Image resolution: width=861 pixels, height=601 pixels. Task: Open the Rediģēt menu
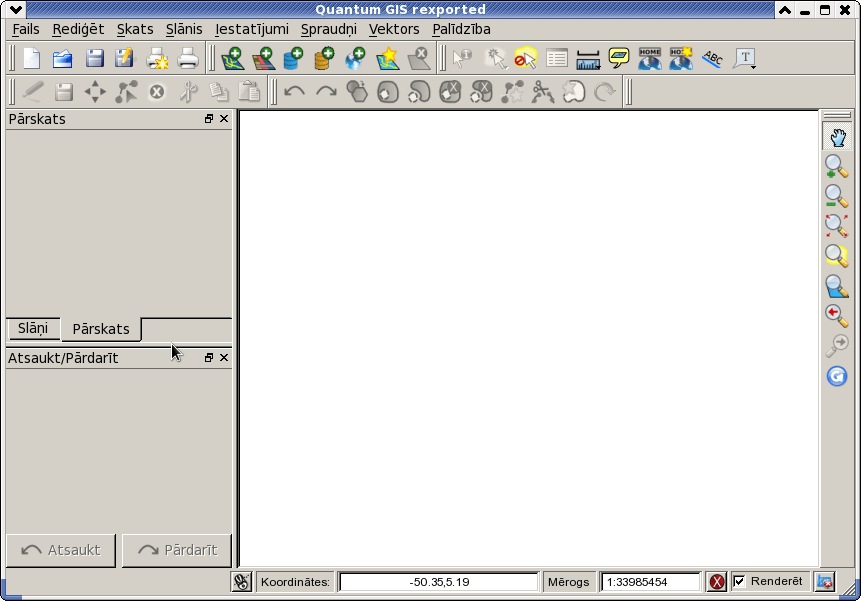pyautogui.click(x=78, y=29)
